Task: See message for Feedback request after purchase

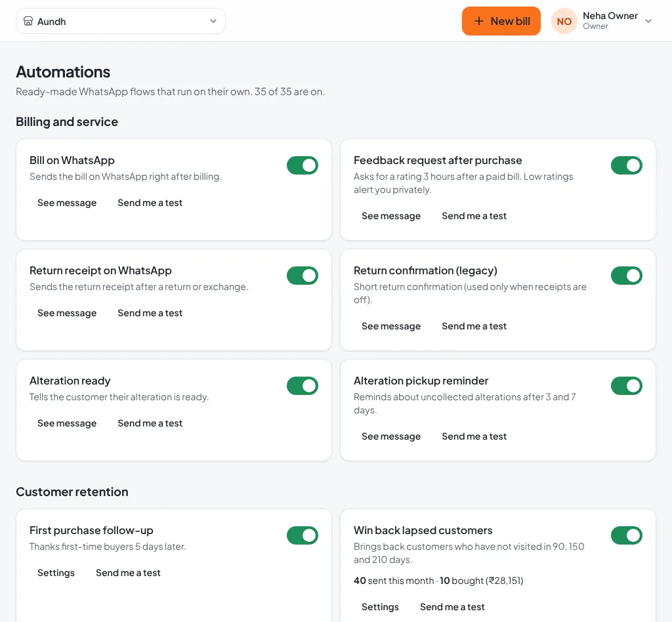Action: coord(391,216)
